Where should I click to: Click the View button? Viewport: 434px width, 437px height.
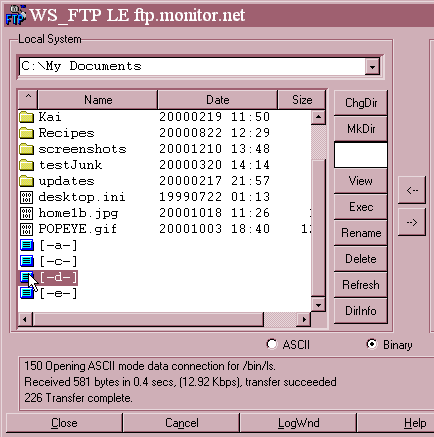click(361, 181)
